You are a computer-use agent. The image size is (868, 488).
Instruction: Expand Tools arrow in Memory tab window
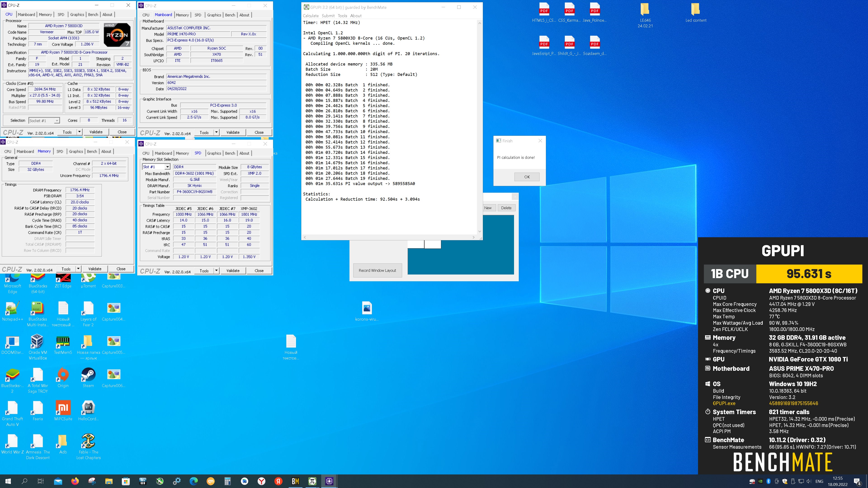[78, 269]
